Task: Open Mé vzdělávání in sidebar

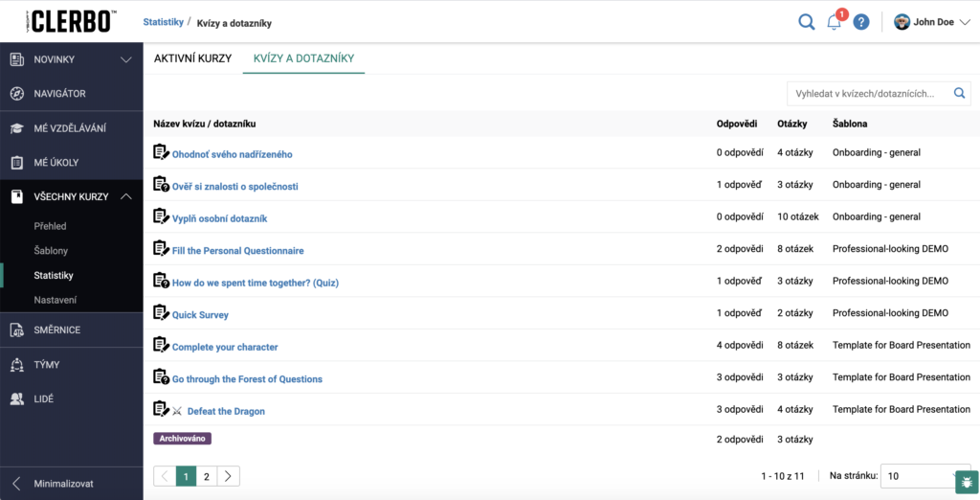Action: click(x=71, y=128)
